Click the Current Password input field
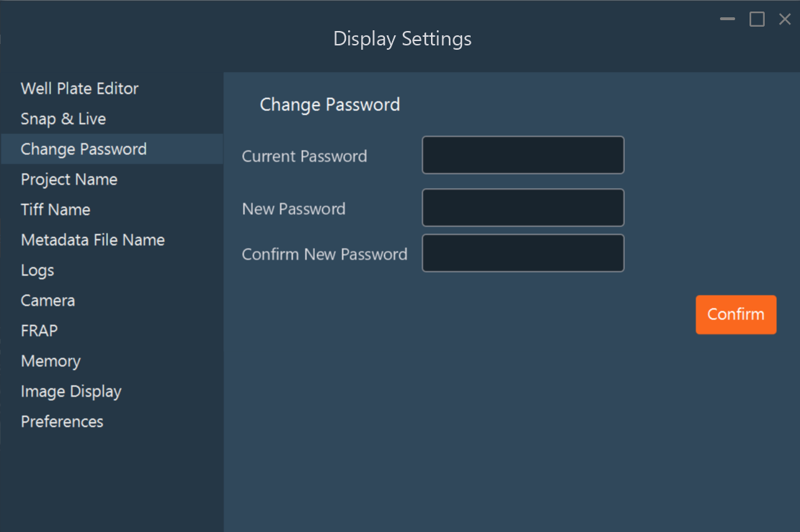The width and height of the screenshot is (800, 532). (x=523, y=155)
